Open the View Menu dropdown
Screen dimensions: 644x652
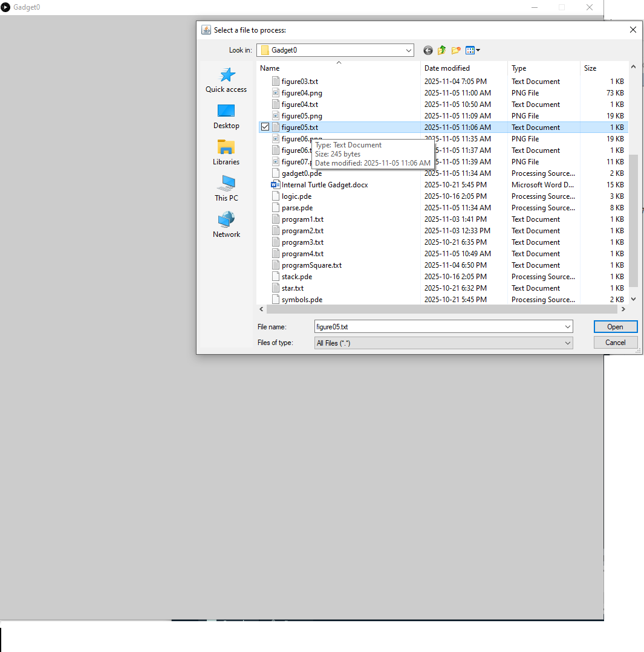473,50
